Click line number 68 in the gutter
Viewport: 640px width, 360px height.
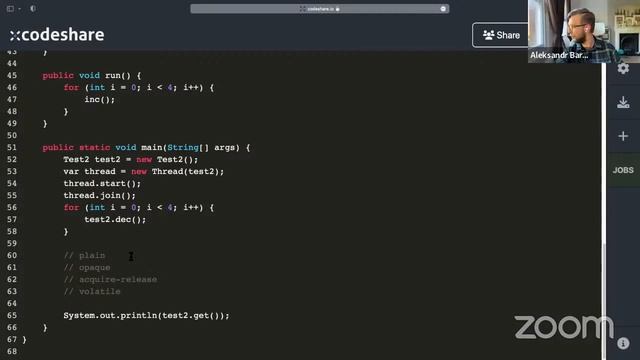coord(12,351)
